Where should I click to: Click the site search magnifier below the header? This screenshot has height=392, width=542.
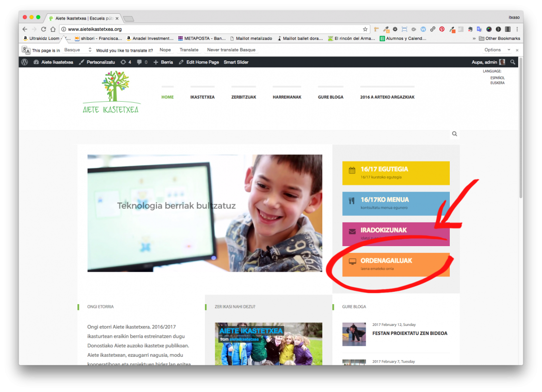point(455,134)
